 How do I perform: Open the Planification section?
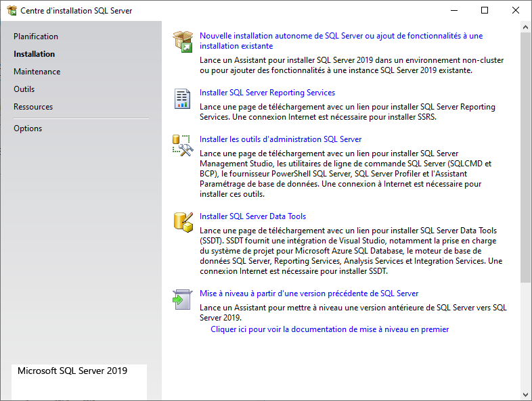click(36, 37)
